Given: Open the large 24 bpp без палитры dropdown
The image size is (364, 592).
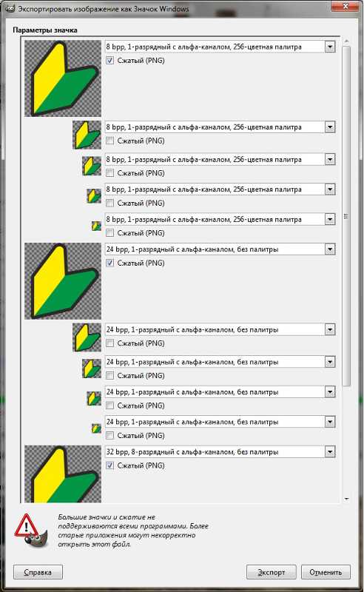Looking at the screenshot, I should [330, 249].
